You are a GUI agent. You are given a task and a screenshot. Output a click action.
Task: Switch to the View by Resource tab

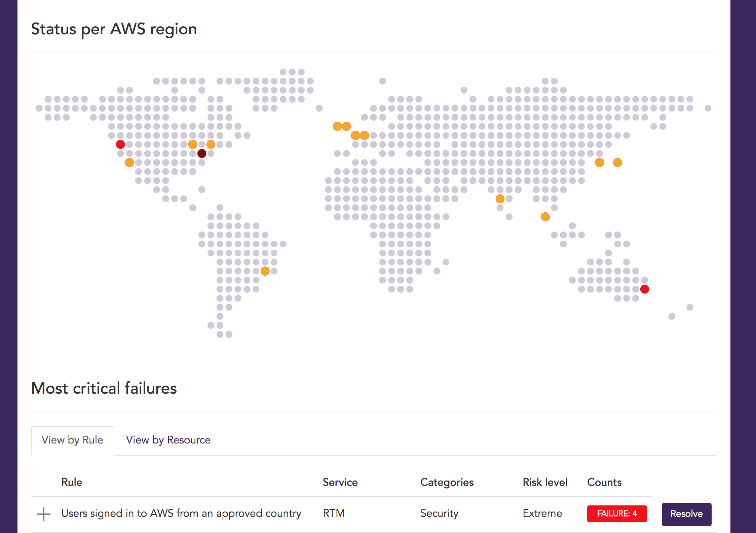(x=168, y=440)
